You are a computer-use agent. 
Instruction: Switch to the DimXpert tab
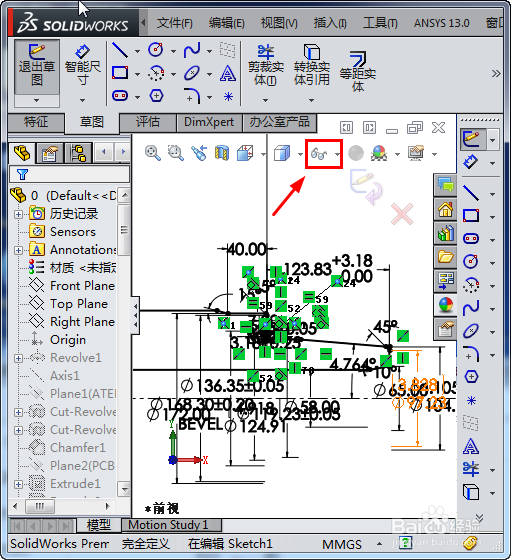209,122
